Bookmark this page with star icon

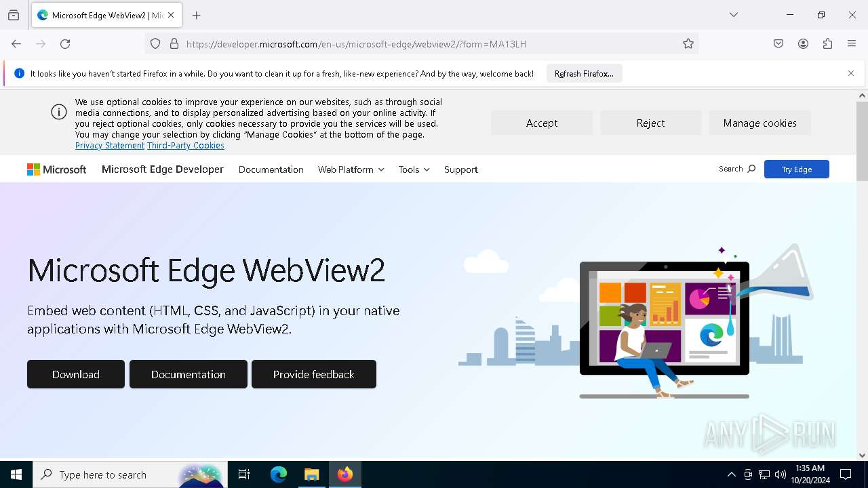pyautogui.click(x=688, y=44)
